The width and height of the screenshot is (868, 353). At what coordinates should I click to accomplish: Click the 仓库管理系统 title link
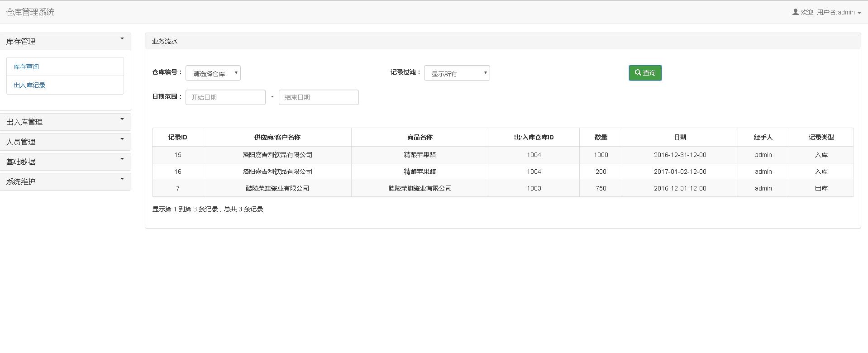pyautogui.click(x=30, y=12)
